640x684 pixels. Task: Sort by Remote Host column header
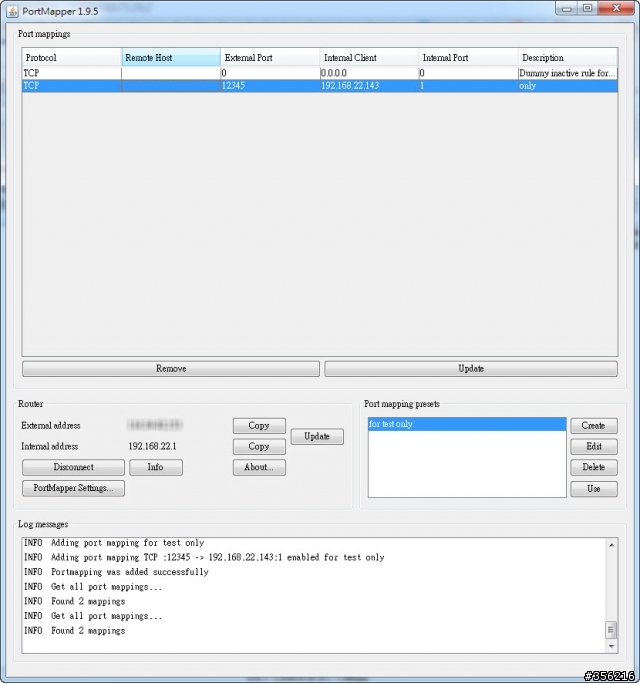171,58
